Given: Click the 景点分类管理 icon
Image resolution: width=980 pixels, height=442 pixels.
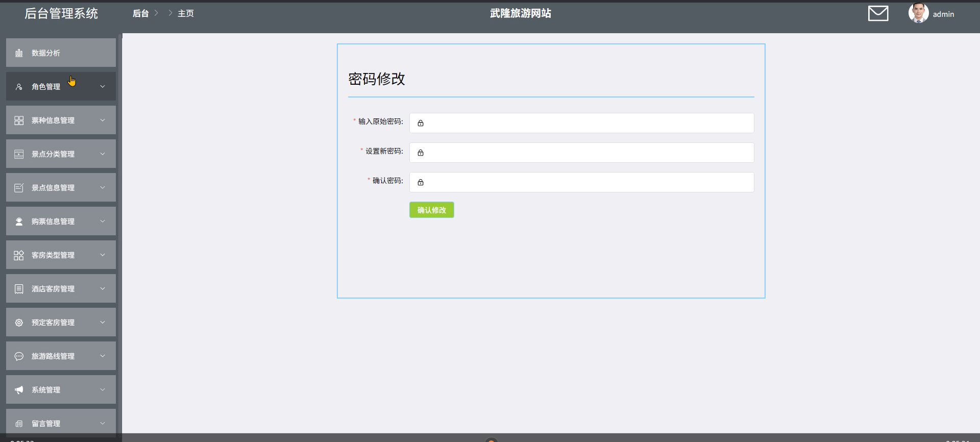Looking at the screenshot, I should 19,154.
